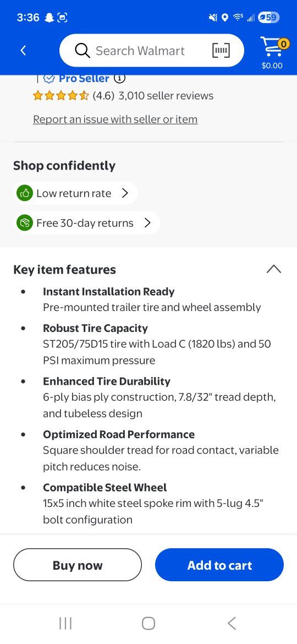
Task: Tap the search magnifying glass icon
Action: 82,51
